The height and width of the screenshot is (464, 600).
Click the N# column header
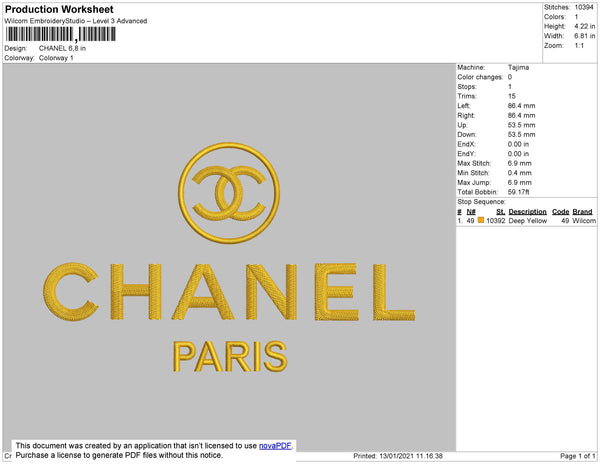tap(471, 212)
